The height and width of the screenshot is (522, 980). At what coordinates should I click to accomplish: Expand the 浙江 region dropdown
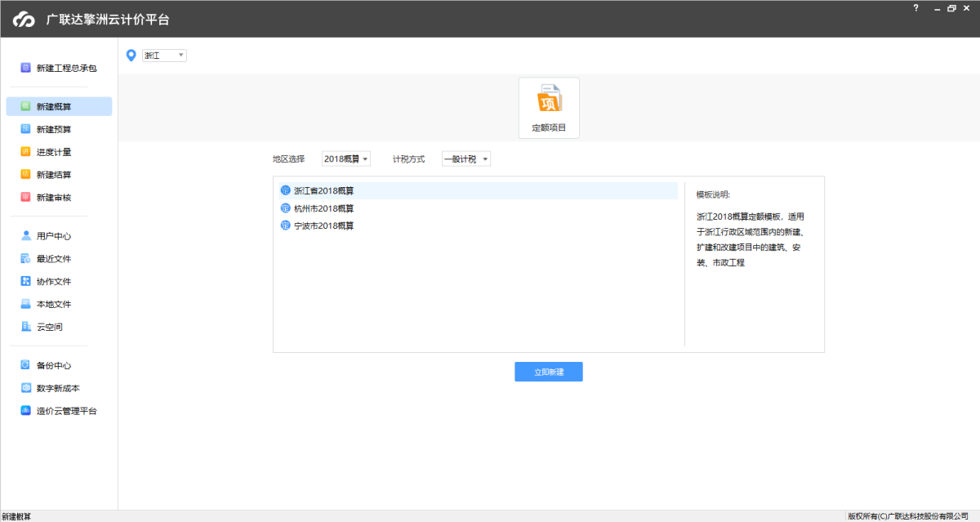(164, 56)
